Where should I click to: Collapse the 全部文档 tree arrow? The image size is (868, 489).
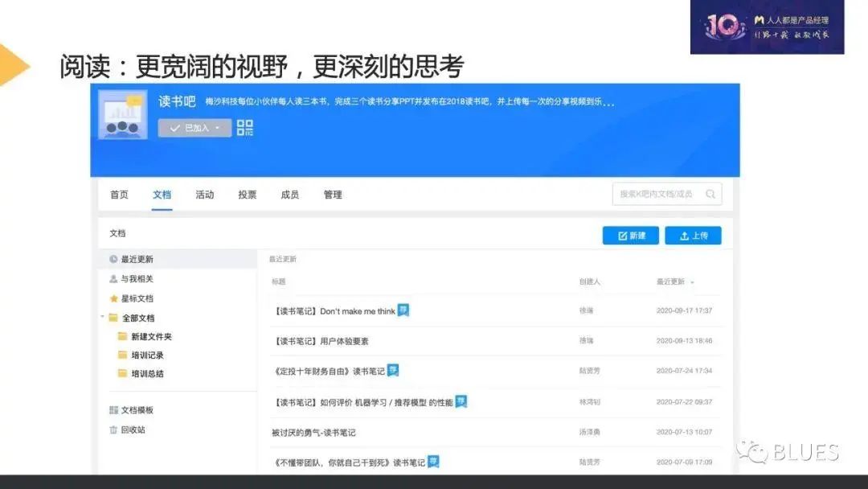coord(102,318)
